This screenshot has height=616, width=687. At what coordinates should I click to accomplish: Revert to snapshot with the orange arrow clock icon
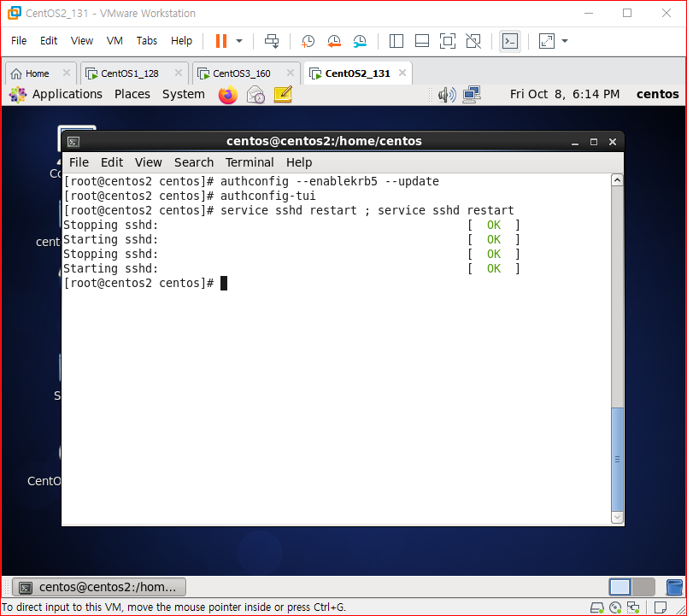(334, 41)
